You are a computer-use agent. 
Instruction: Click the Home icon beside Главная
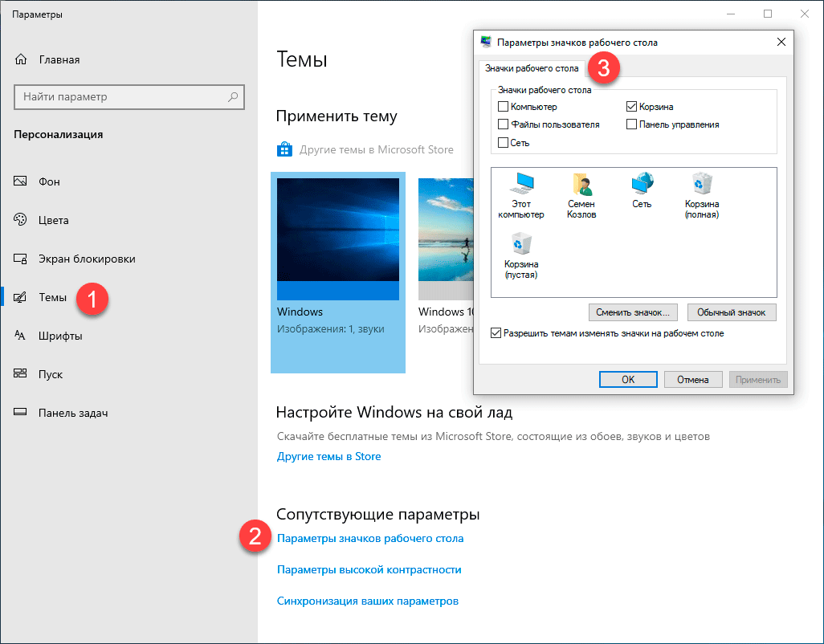pyautogui.click(x=21, y=59)
